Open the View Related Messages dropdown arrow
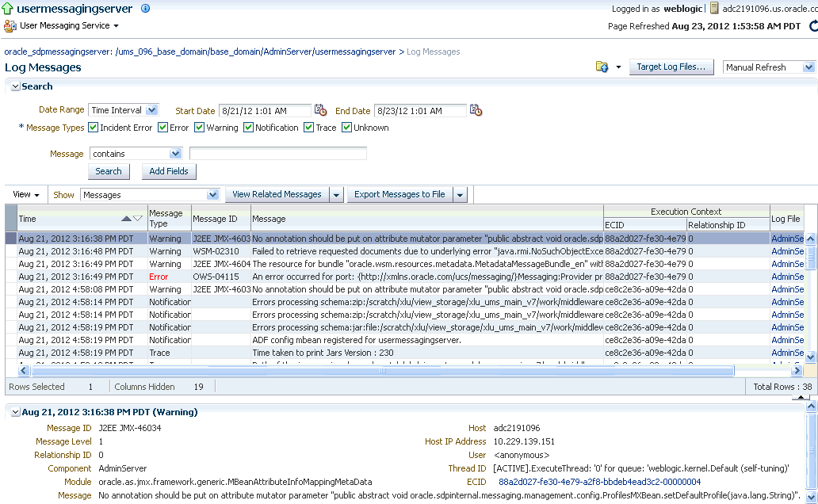818x504 pixels. coord(337,195)
